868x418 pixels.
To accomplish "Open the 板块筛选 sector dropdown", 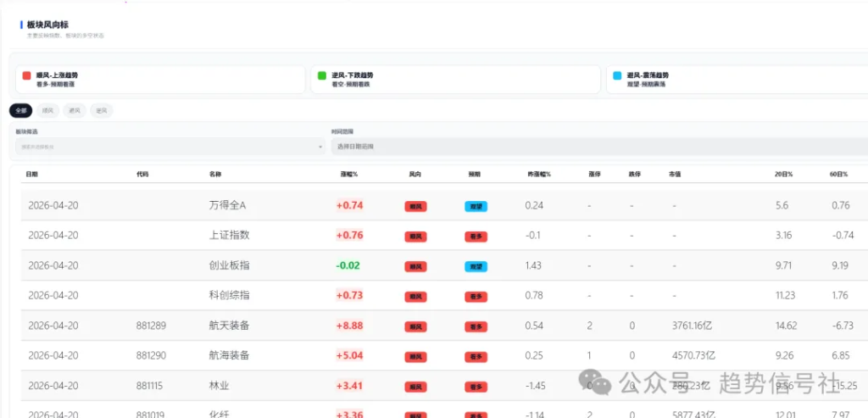I will click(x=170, y=147).
